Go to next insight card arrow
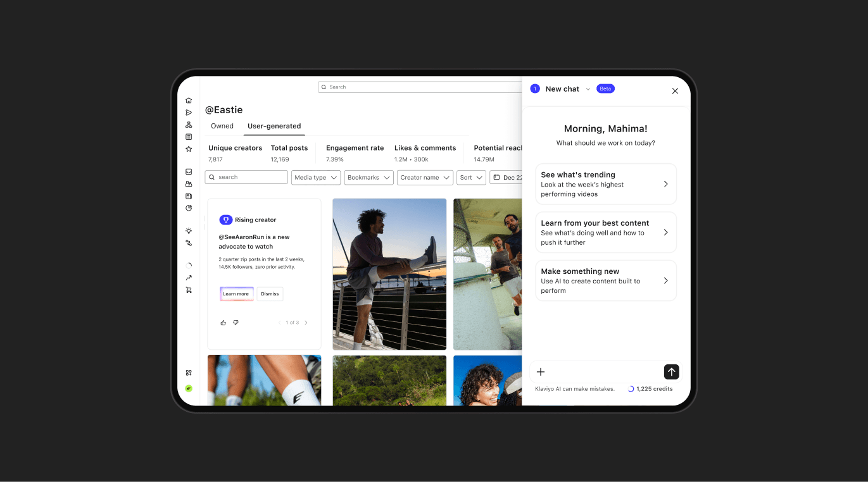Viewport: 868px width, 482px height. (306, 323)
